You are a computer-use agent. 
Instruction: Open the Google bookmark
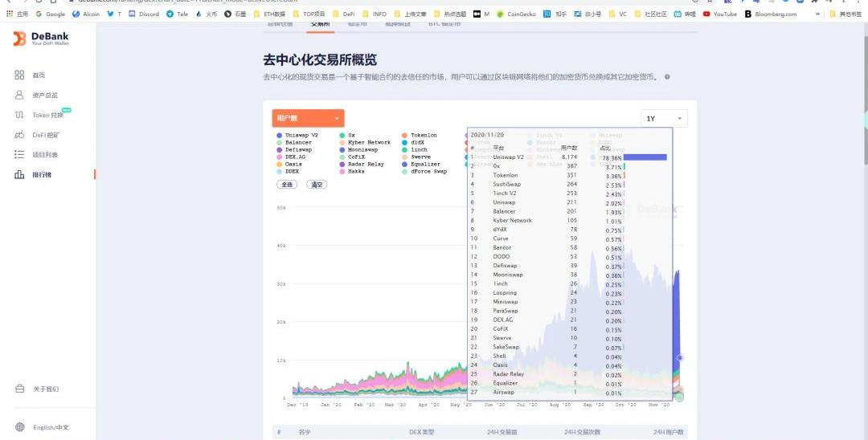point(51,14)
